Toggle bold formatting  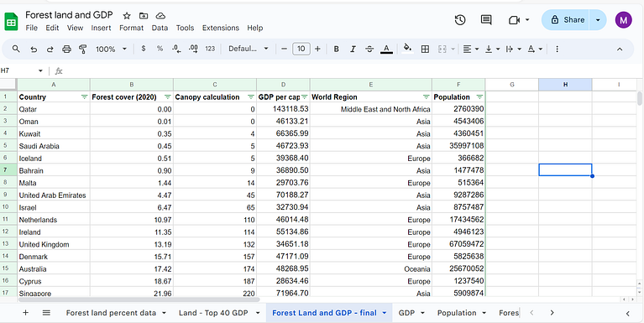337,49
